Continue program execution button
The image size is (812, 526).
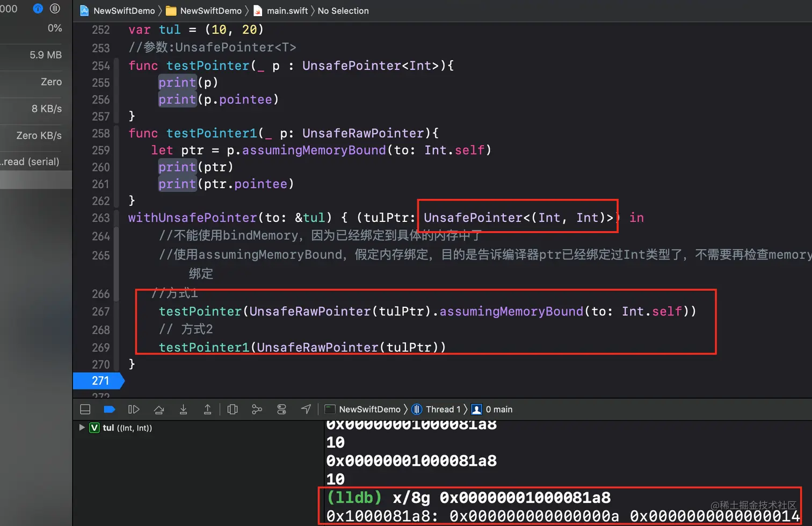(x=134, y=409)
